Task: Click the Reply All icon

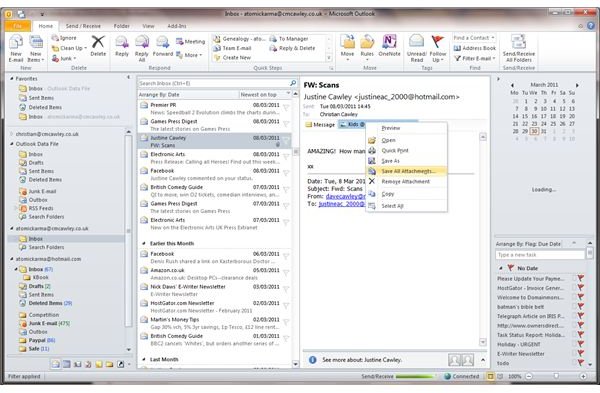Action: pyautogui.click(x=142, y=48)
